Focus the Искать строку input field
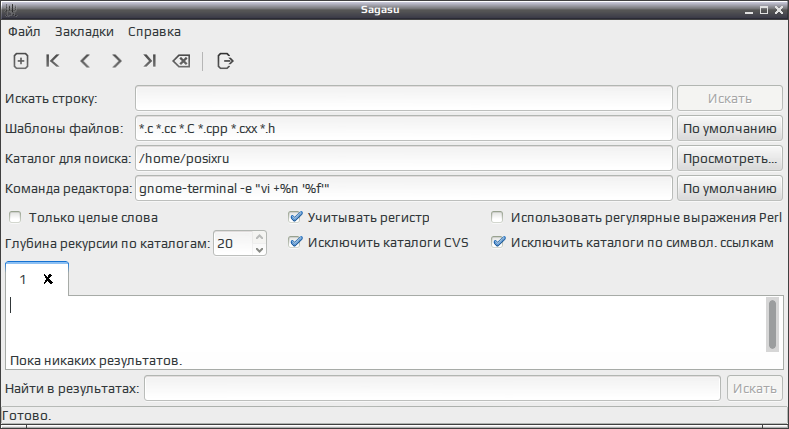This screenshot has height=429, width=789. click(x=404, y=98)
